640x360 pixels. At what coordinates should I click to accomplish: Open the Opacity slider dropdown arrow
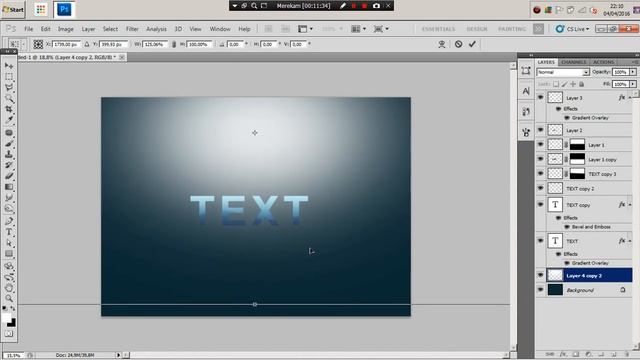coord(633,72)
